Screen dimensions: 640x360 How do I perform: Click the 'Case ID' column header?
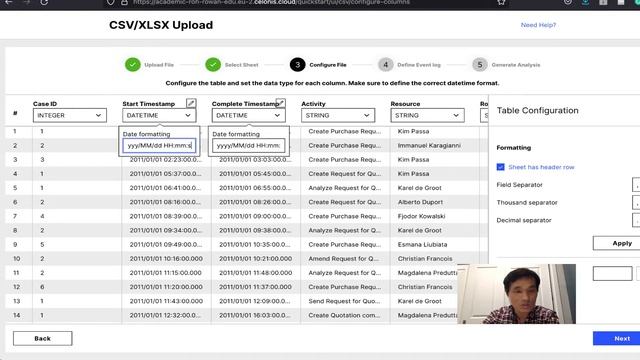click(45, 104)
